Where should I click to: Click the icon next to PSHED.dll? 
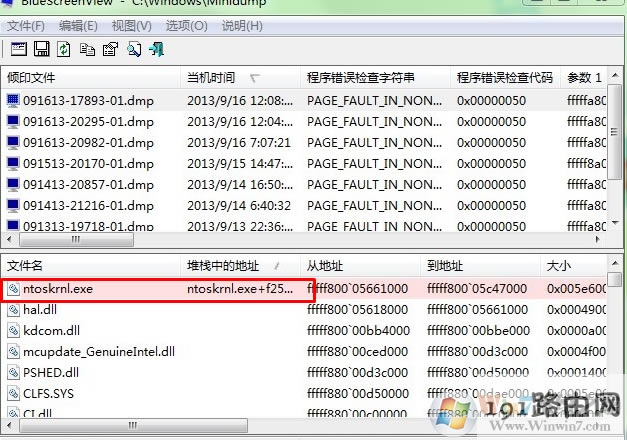click(x=14, y=372)
